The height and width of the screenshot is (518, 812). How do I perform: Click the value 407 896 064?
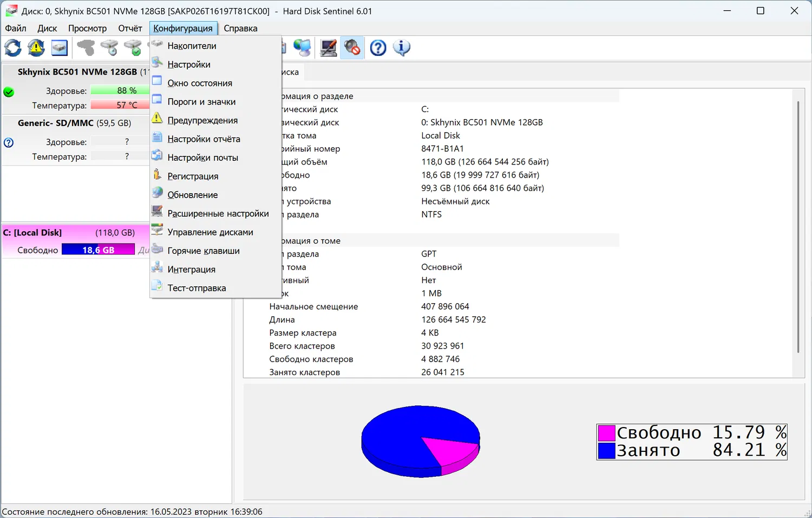click(x=445, y=306)
